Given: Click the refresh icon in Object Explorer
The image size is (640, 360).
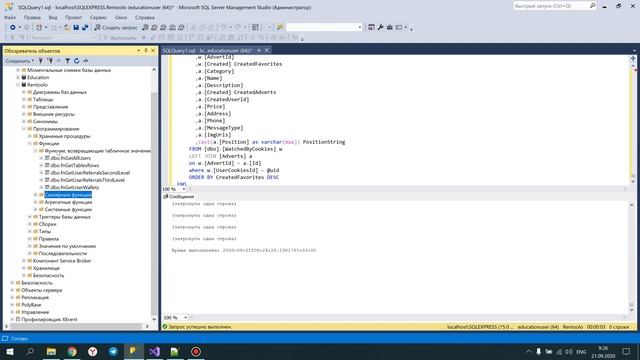Looking at the screenshot, I should click(x=76, y=61).
